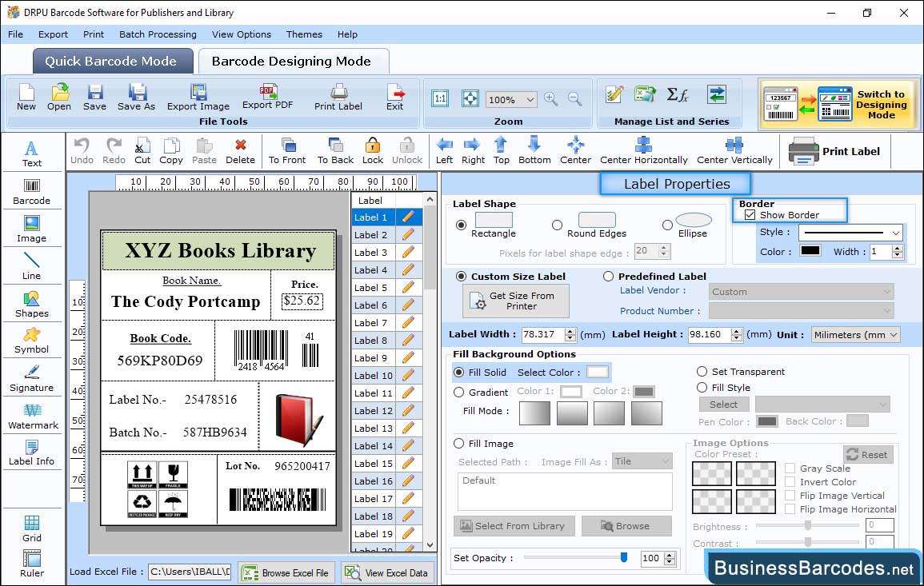Choose Predefined Label option

point(608,277)
